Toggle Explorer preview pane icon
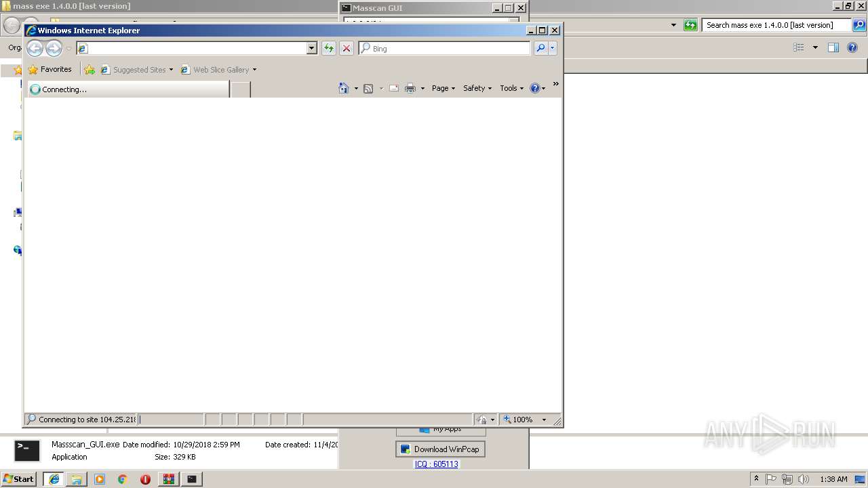 pyautogui.click(x=833, y=47)
